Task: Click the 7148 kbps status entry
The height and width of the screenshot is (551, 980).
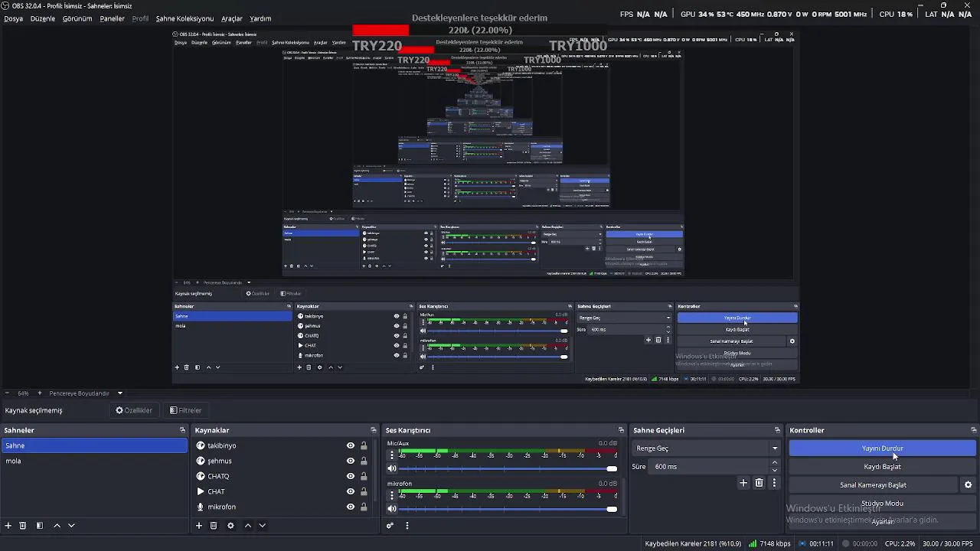Action: 769,544
